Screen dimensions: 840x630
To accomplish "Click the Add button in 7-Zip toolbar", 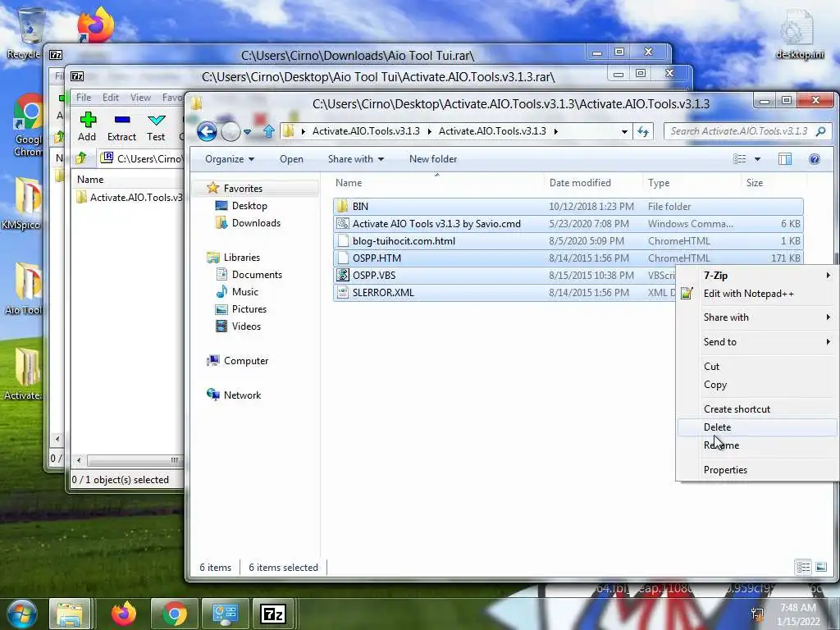I will [x=87, y=126].
